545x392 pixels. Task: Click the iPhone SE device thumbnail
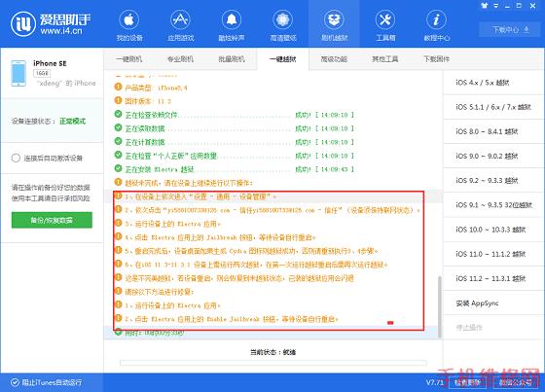pos(18,73)
